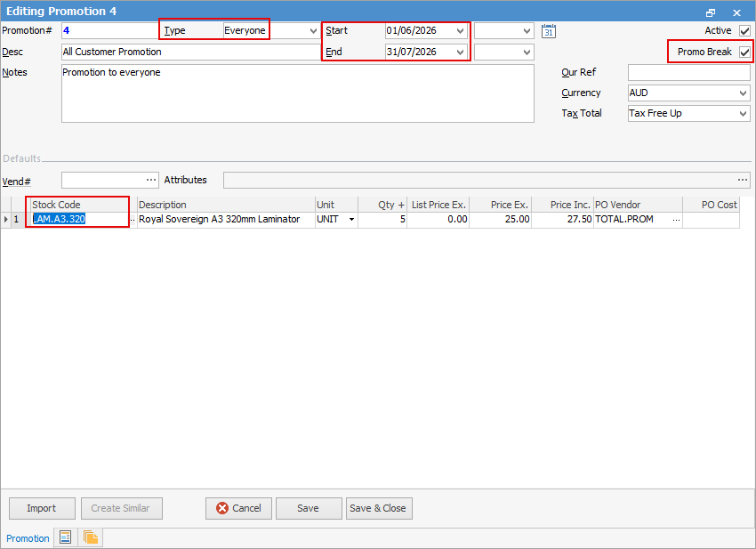This screenshot has height=549, width=756.
Task: Click the ellipsis lookup in the Vend# field
Action: [x=151, y=180]
